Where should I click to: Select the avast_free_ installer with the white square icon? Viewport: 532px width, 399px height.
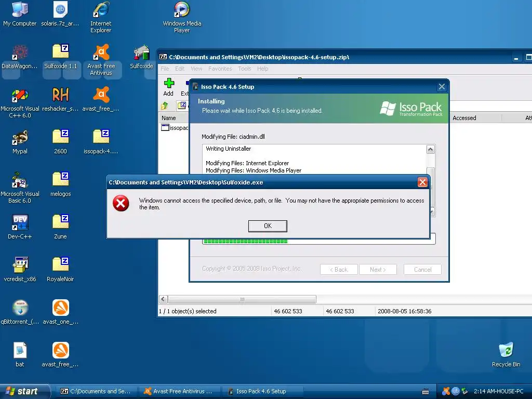(60, 355)
